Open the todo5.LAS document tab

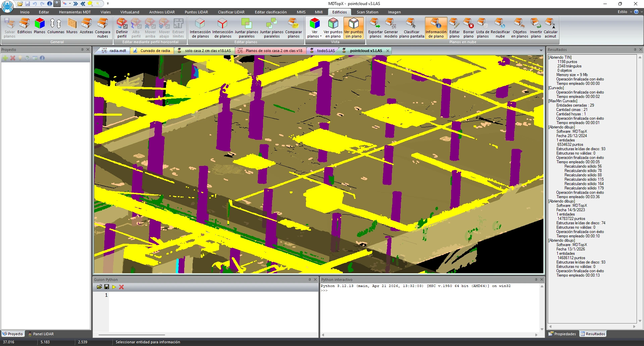[x=322, y=51]
